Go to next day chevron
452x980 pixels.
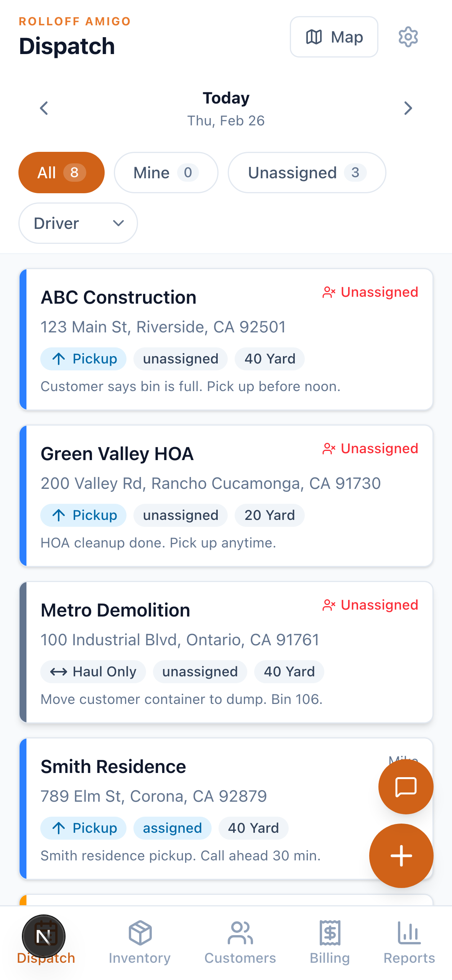408,108
